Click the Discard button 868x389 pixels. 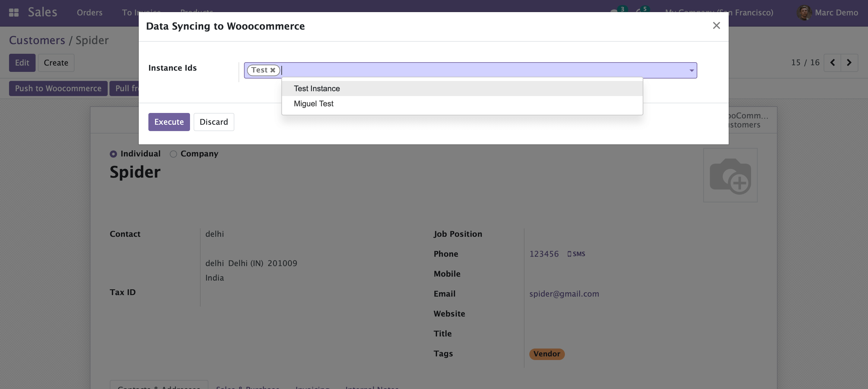click(214, 122)
